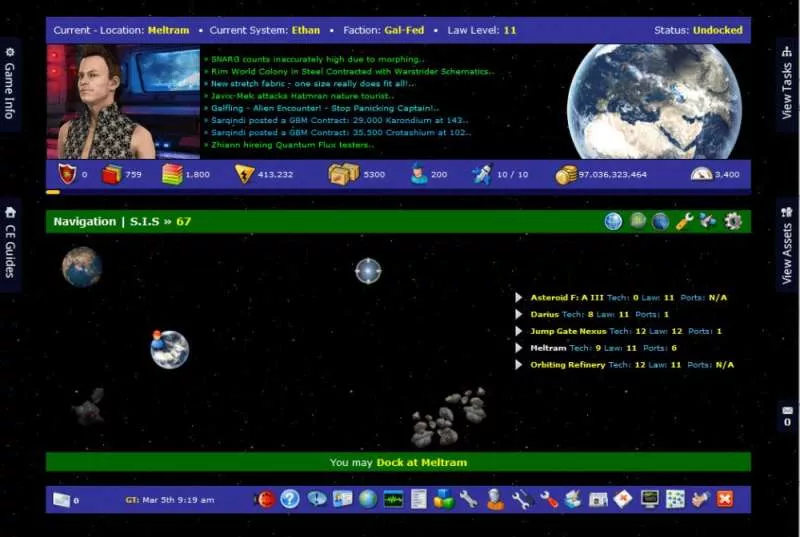Screen dimensions: 800x537
Task: Expand the Asteroid F: A III arrow
Action: coord(518,297)
